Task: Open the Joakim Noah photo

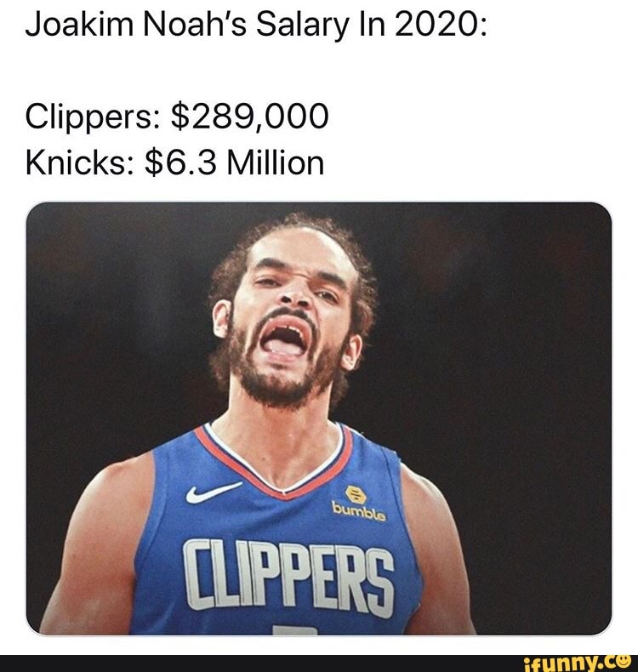Action: tap(319, 419)
